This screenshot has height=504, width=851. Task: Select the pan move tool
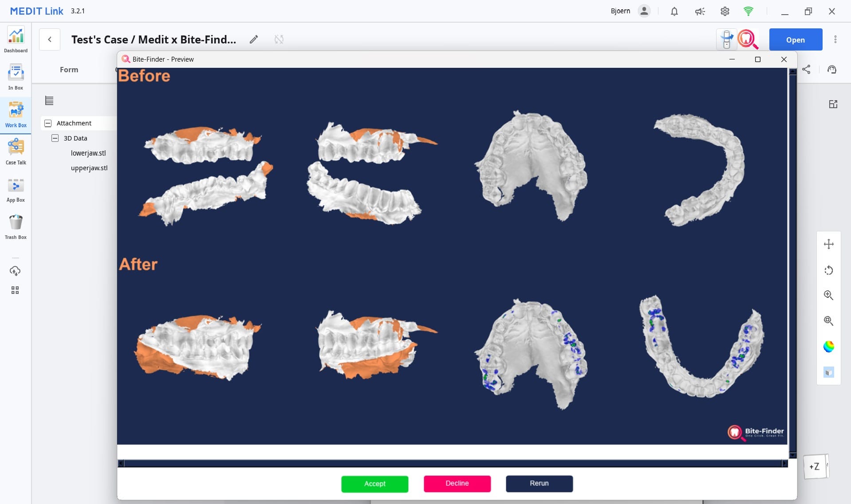tap(829, 244)
